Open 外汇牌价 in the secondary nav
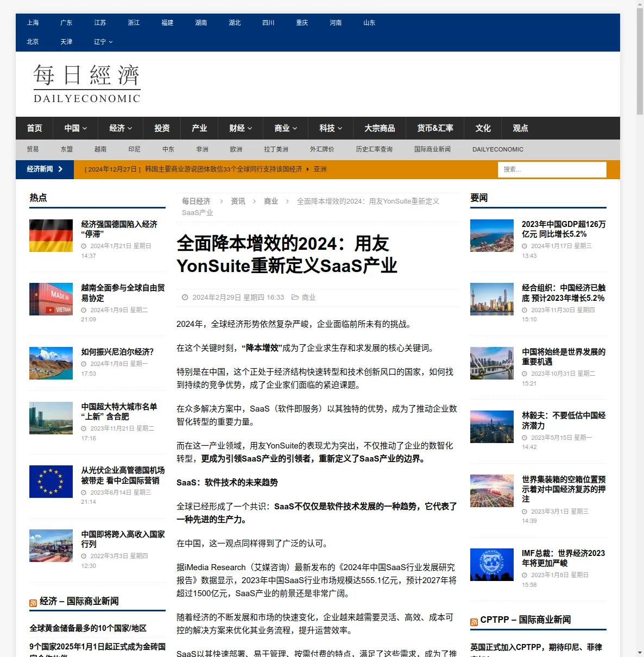The height and width of the screenshot is (657, 644). (x=322, y=149)
